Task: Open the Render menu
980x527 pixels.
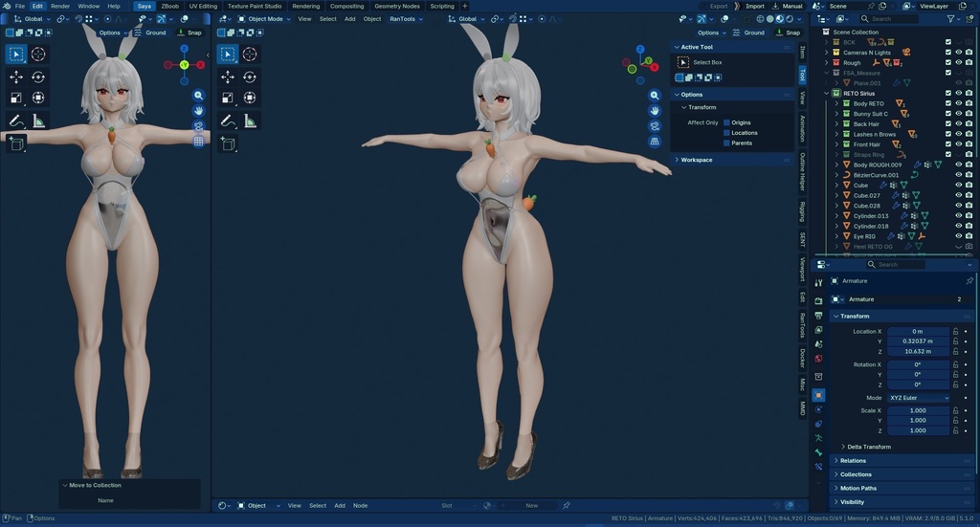Action: tap(60, 7)
